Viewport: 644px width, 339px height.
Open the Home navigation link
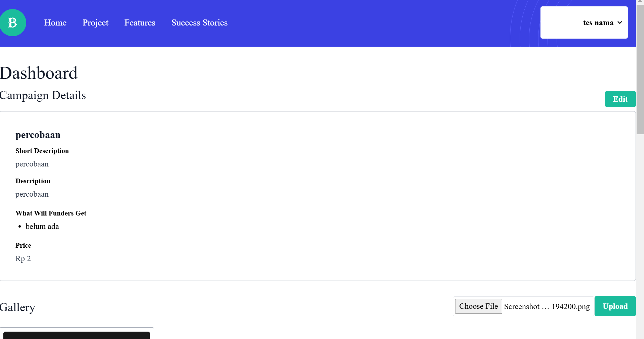tap(55, 22)
